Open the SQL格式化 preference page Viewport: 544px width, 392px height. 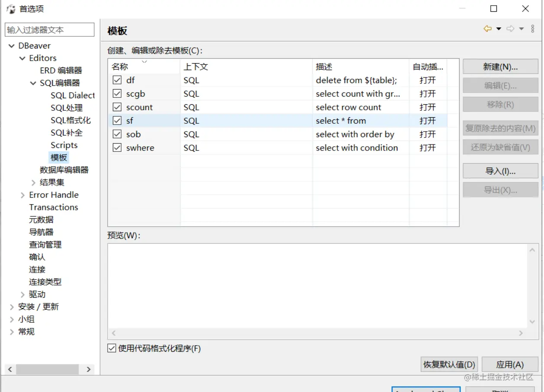[x=71, y=120]
